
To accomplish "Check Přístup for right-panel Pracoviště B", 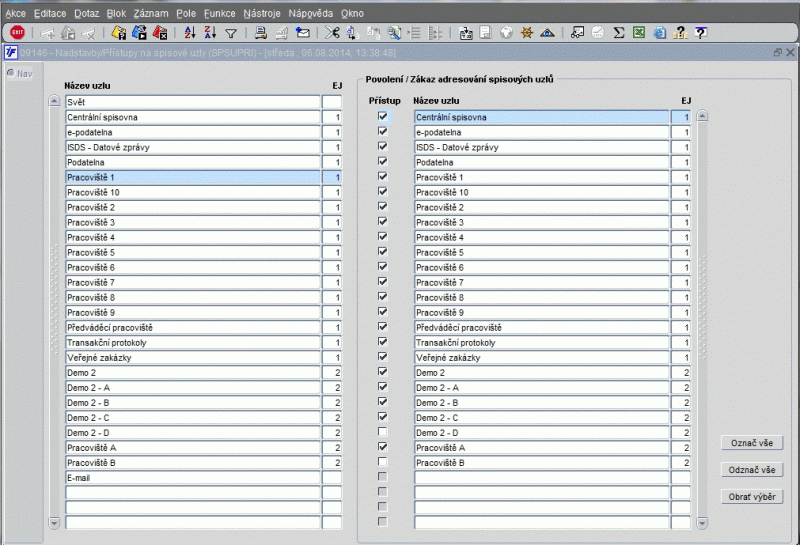I will (382, 462).
